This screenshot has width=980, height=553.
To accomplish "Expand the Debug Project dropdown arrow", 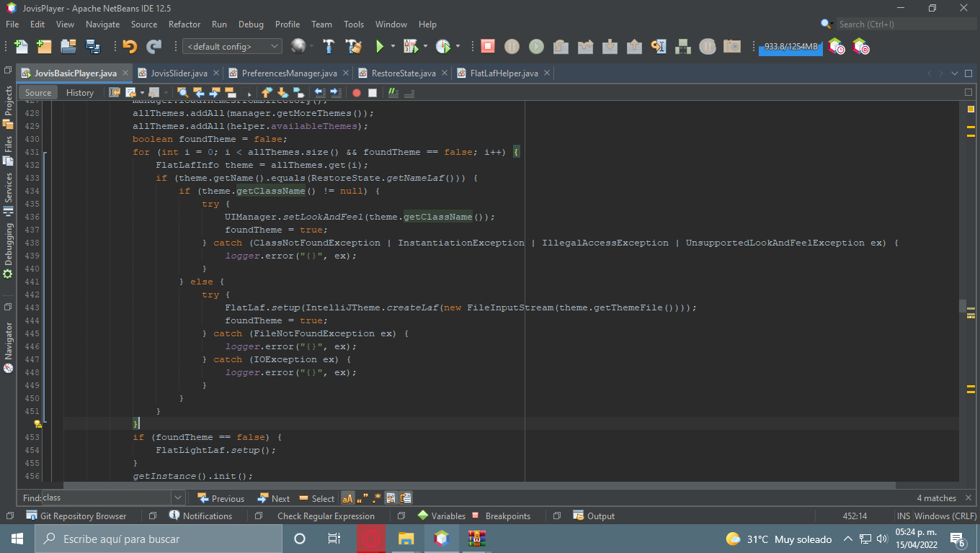I will 425,47.
